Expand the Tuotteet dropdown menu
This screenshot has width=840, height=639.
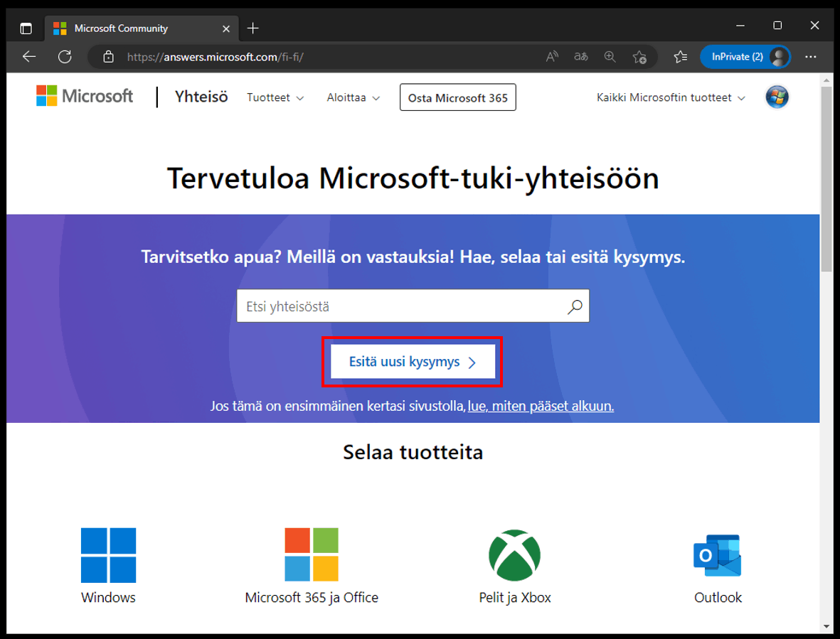[275, 97]
